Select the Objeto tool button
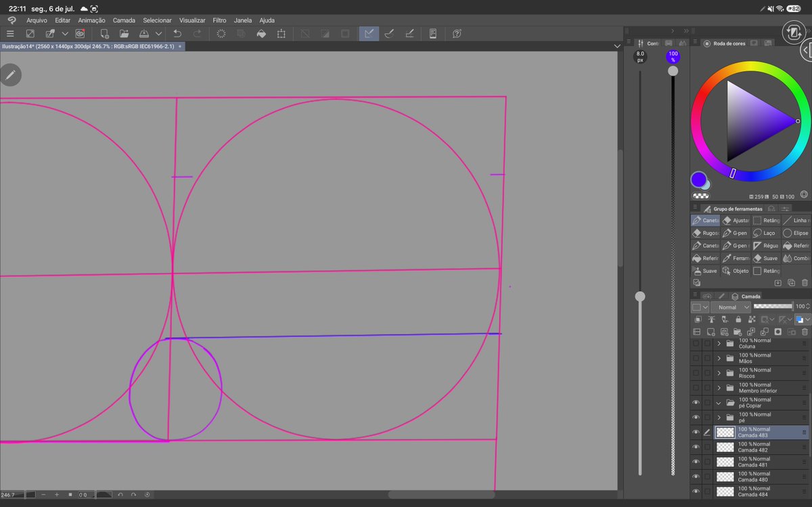This screenshot has width=812, height=507. click(x=735, y=271)
